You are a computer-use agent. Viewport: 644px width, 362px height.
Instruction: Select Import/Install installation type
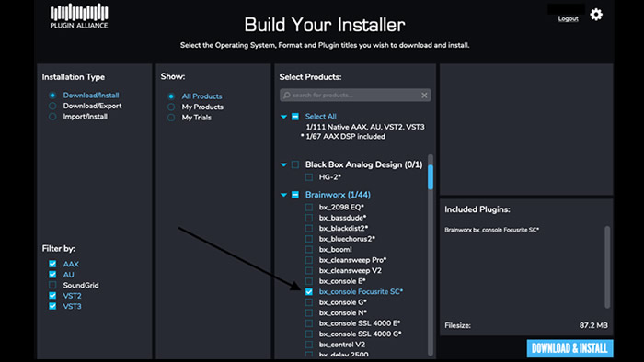pos(52,117)
